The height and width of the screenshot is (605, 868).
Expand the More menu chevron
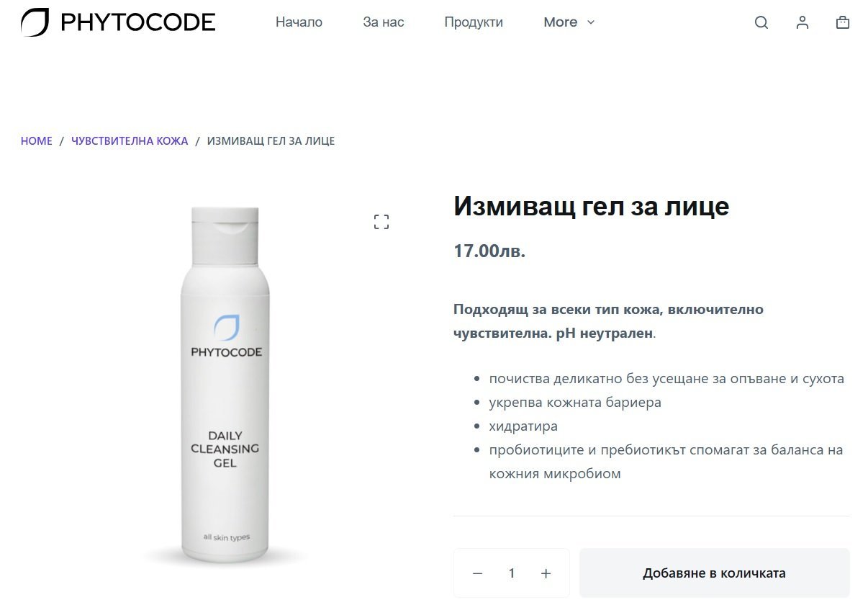pyautogui.click(x=591, y=22)
